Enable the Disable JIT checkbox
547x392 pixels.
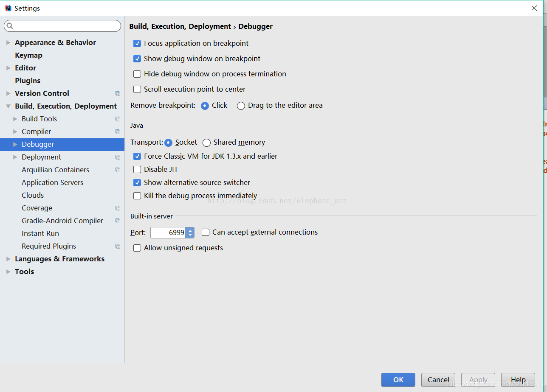[x=137, y=169]
